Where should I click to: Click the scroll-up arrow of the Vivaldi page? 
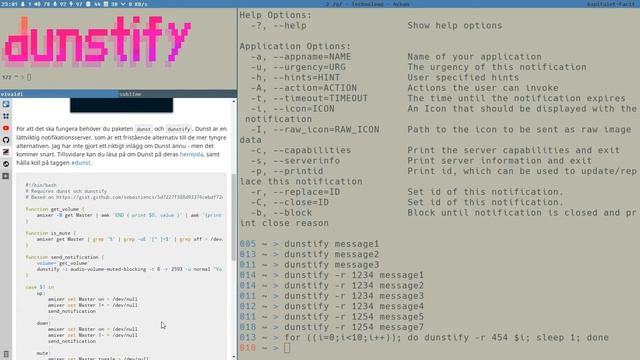tap(233, 101)
